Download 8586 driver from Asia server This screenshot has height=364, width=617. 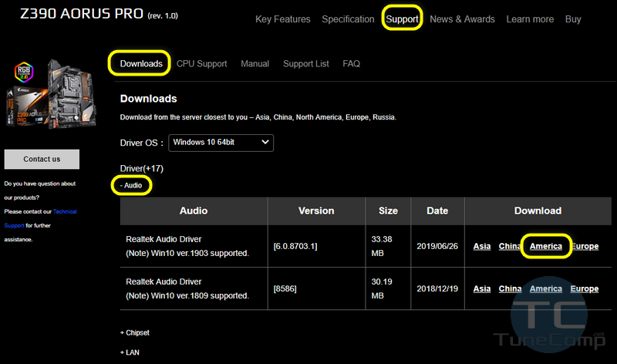point(481,289)
